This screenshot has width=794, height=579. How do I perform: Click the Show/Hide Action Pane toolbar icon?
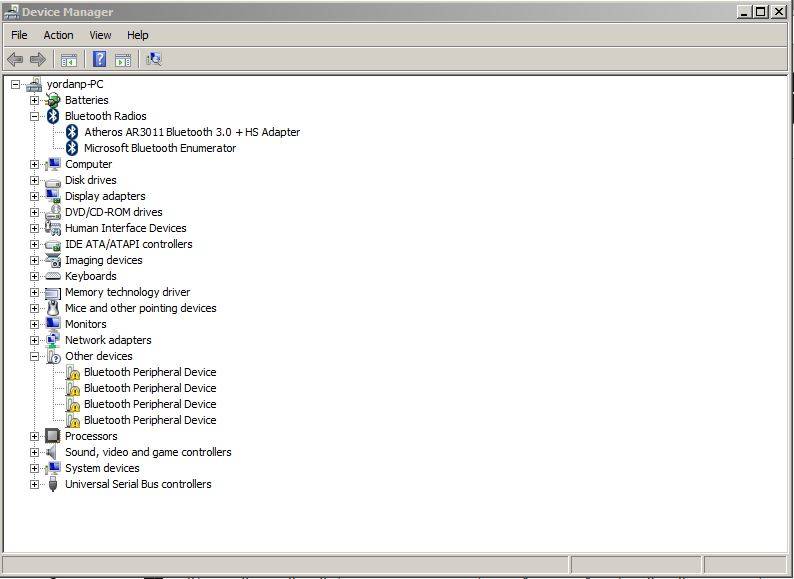pyautogui.click(x=123, y=60)
